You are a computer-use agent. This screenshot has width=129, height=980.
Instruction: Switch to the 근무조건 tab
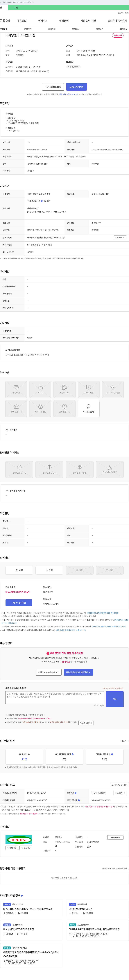coord(28,29)
